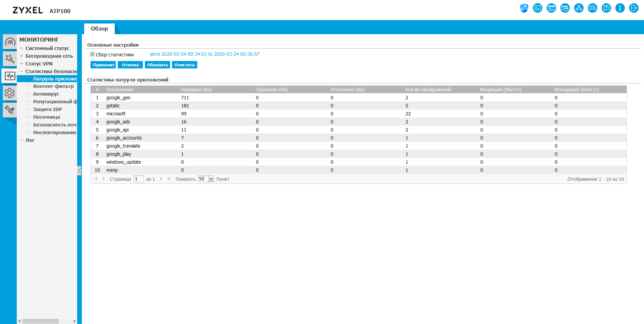Open the Лог tree node
Viewport: 644px width, 324px height.
click(x=30, y=140)
